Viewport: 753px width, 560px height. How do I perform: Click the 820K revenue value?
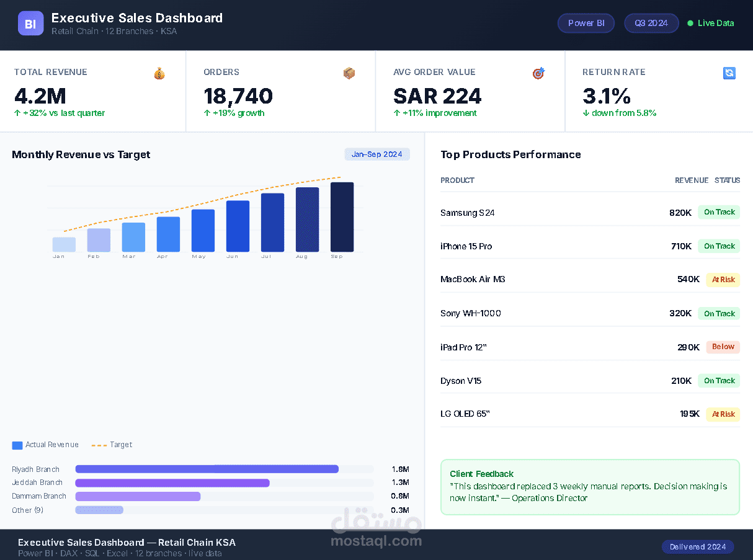coord(680,213)
